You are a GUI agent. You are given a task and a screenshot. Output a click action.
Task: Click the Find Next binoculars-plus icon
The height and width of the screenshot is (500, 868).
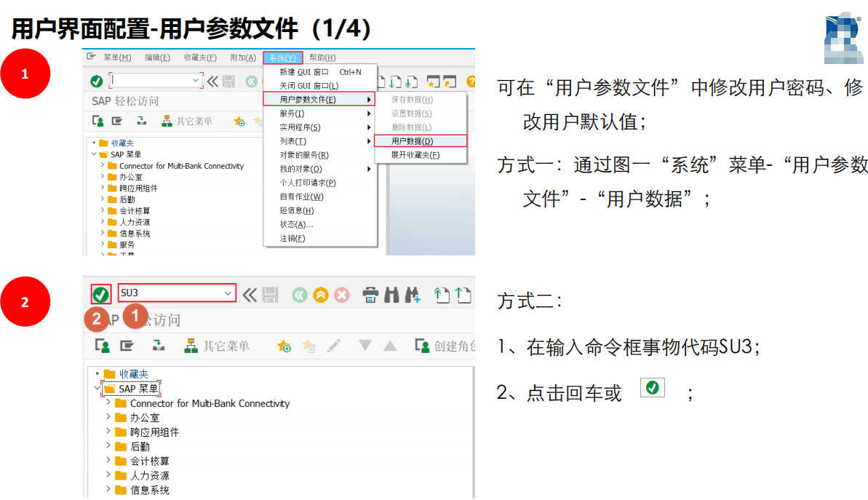pyautogui.click(x=413, y=295)
